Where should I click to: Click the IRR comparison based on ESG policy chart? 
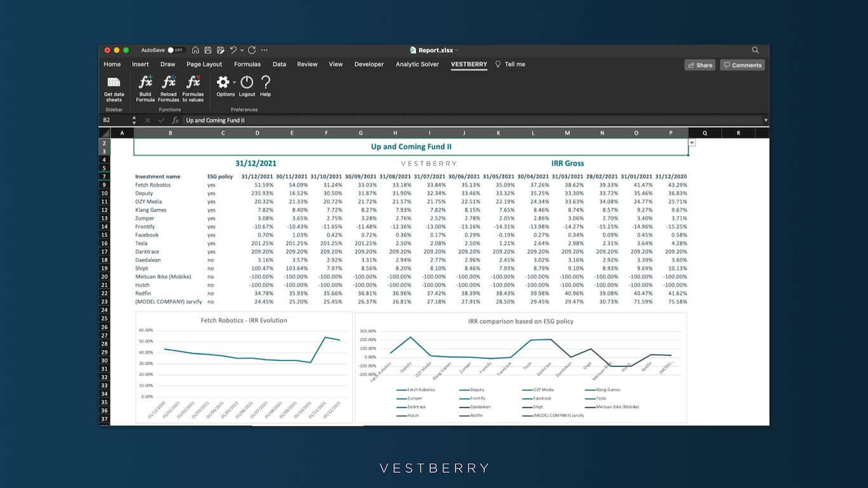click(x=520, y=367)
